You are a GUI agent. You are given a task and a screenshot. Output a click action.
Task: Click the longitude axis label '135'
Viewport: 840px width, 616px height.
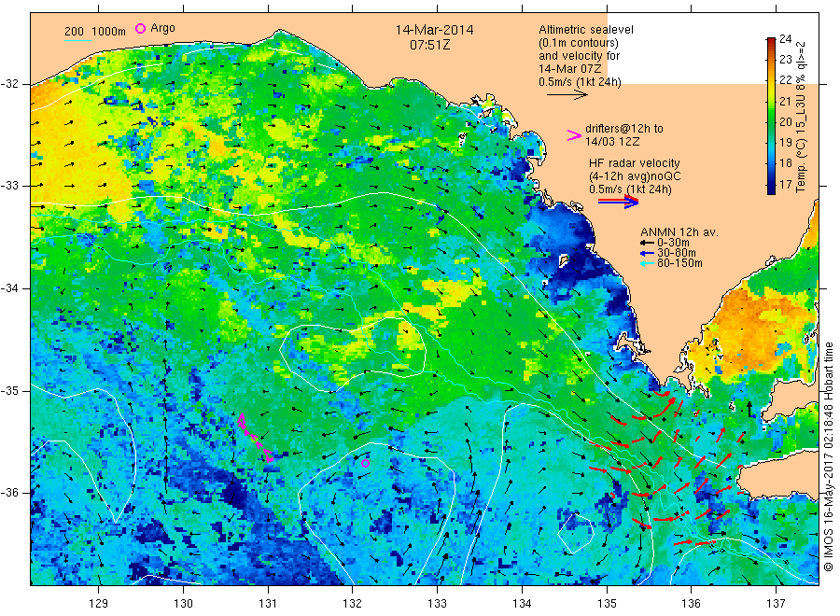[x=607, y=604]
